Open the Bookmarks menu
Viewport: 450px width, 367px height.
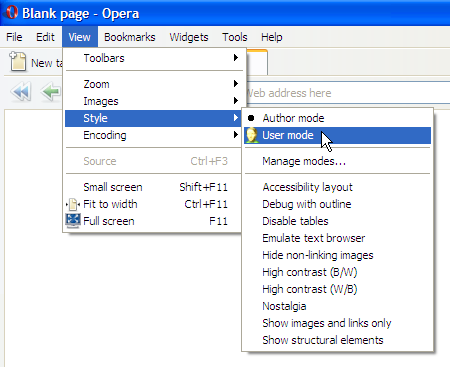pos(130,37)
